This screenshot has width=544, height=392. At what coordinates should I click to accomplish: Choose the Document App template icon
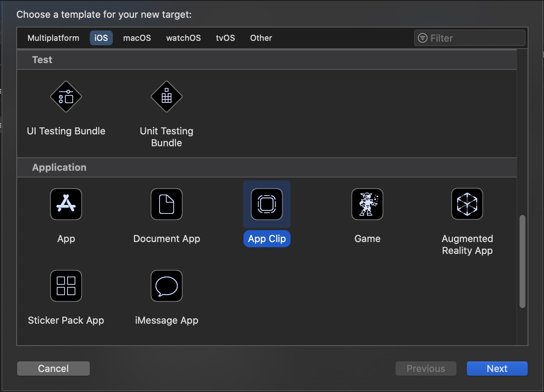[167, 204]
